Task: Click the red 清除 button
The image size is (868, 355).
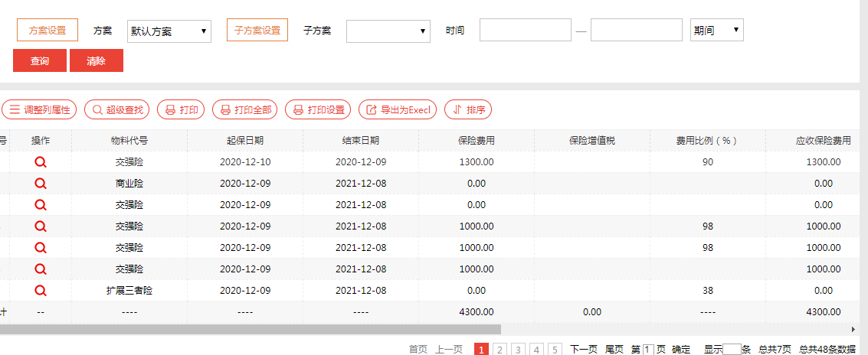Action: [x=97, y=61]
